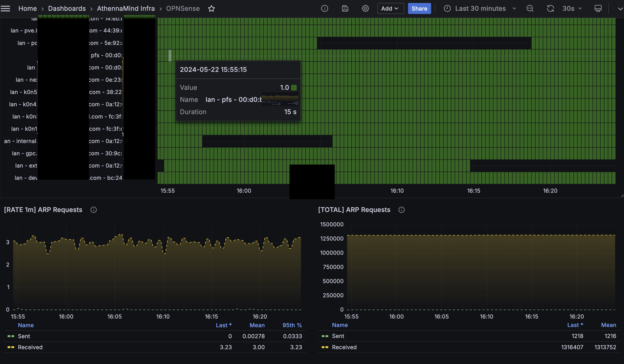
Task: Click the blue Share button
Action: (419, 9)
